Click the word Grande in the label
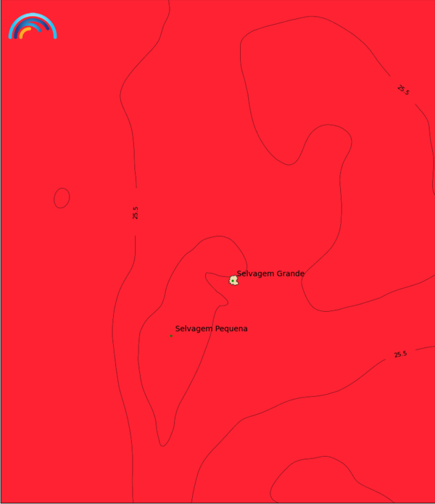 click(291, 273)
